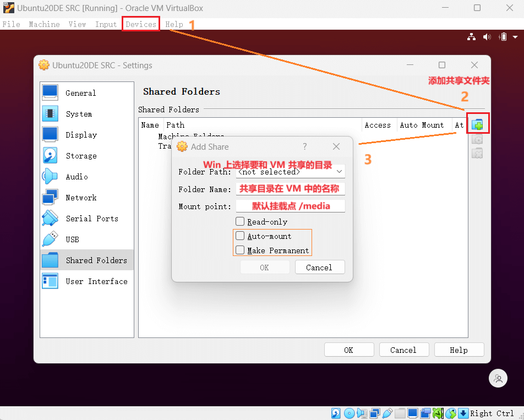524x420 pixels.
Task: Open the View menu
Action: 77,24
